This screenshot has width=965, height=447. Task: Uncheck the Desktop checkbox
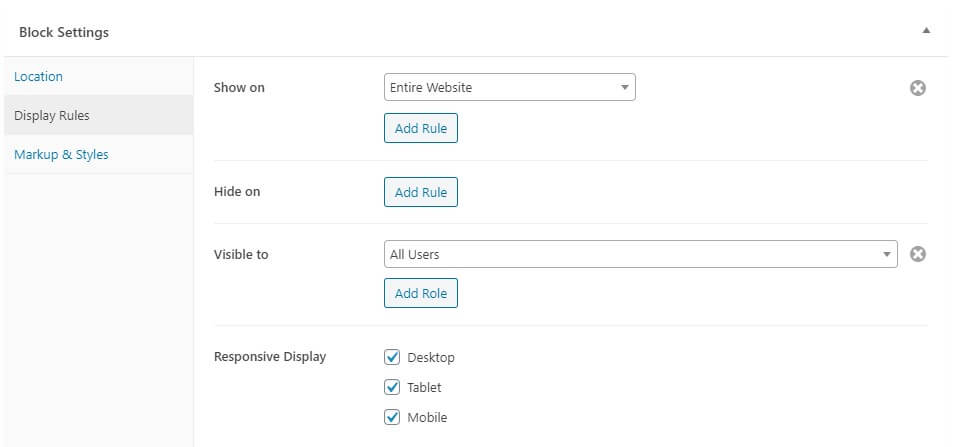392,357
